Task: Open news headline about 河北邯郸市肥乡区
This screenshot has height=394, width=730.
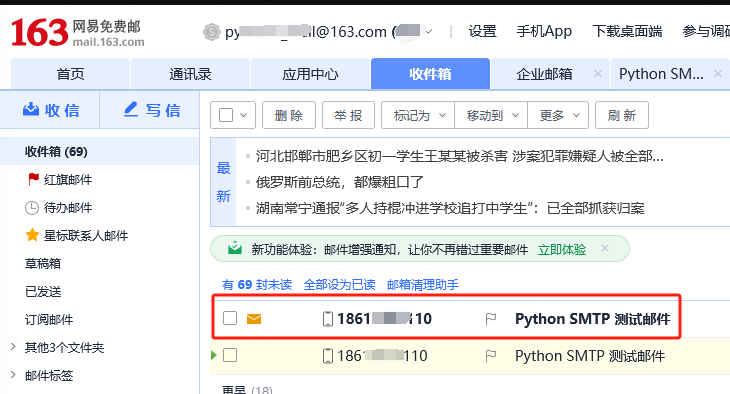Action: click(460, 156)
